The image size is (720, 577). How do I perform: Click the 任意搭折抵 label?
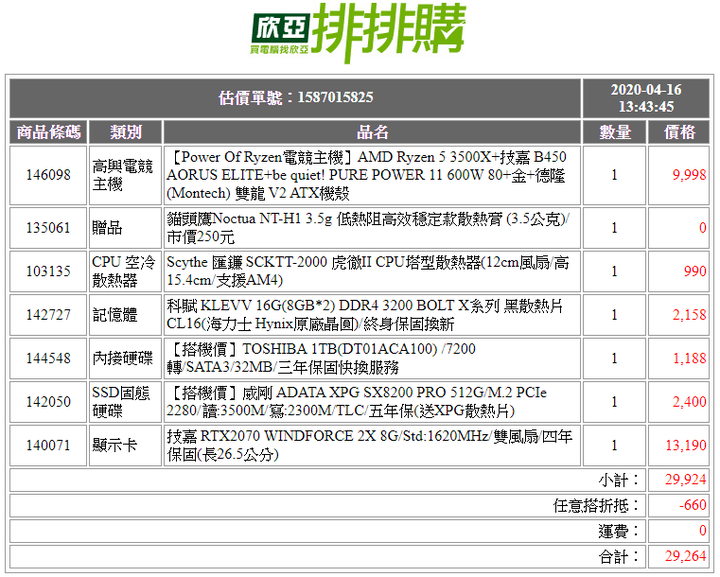596,506
